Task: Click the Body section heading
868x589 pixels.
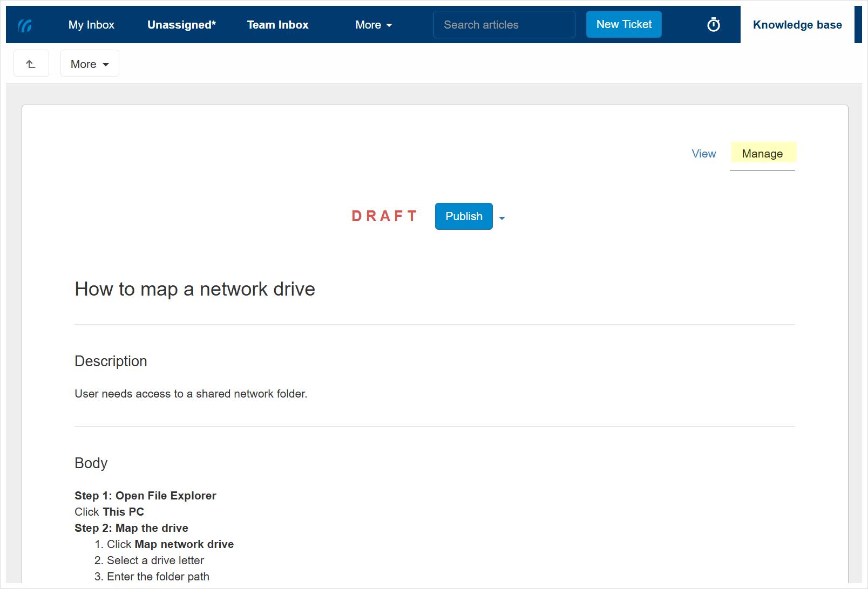Action: (x=91, y=463)
